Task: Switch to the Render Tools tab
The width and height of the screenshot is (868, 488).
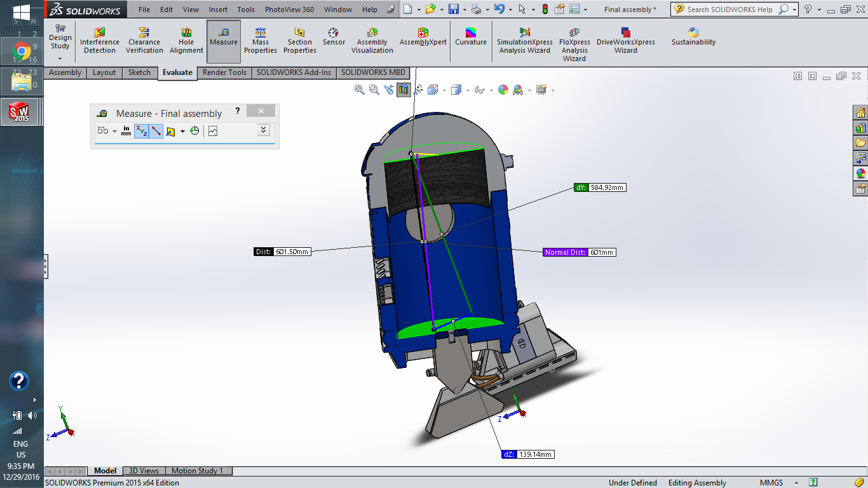Action: (x=224, y=72)
